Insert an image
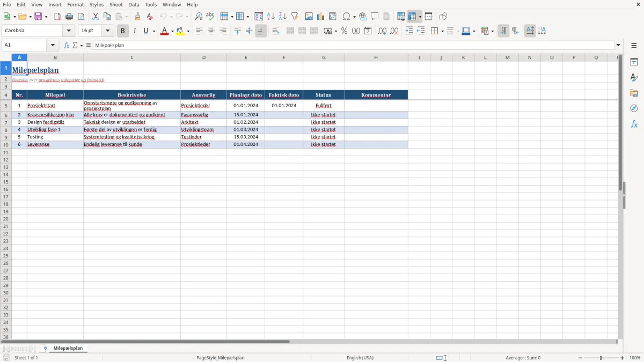The height and width of the screenshot is (362, 644). [x=309, y=17]
